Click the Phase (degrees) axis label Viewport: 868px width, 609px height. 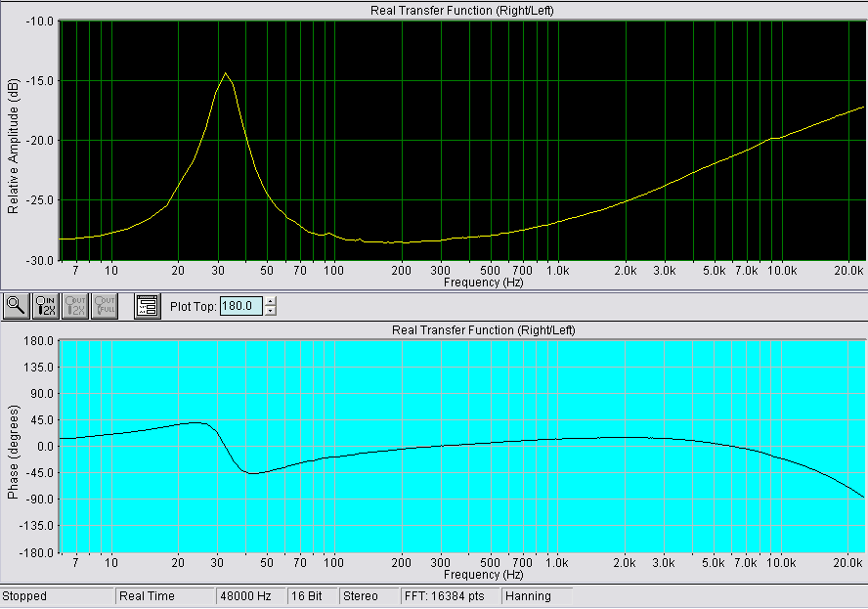(x=13, y=453)
